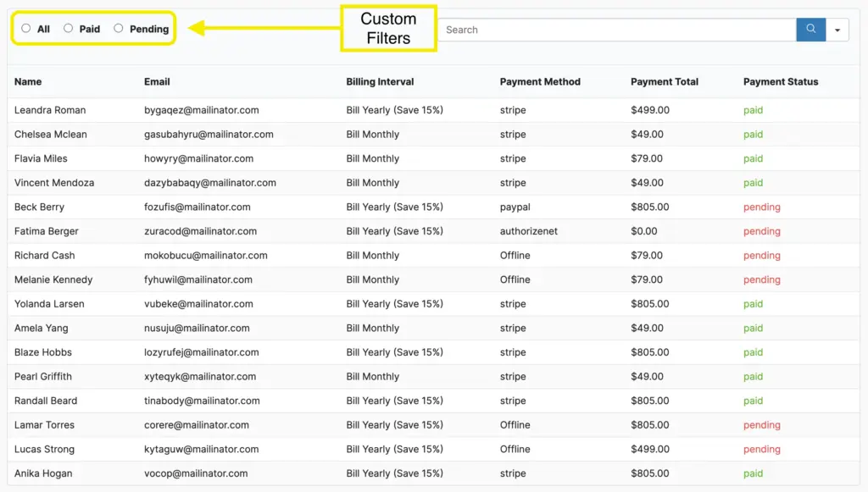Open the search options dropdown arrow

[x=837, y=30]
